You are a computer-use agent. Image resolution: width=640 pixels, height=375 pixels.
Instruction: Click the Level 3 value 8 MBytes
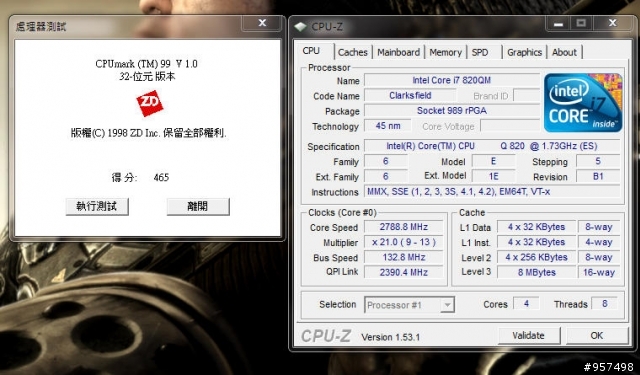point(536,272)
